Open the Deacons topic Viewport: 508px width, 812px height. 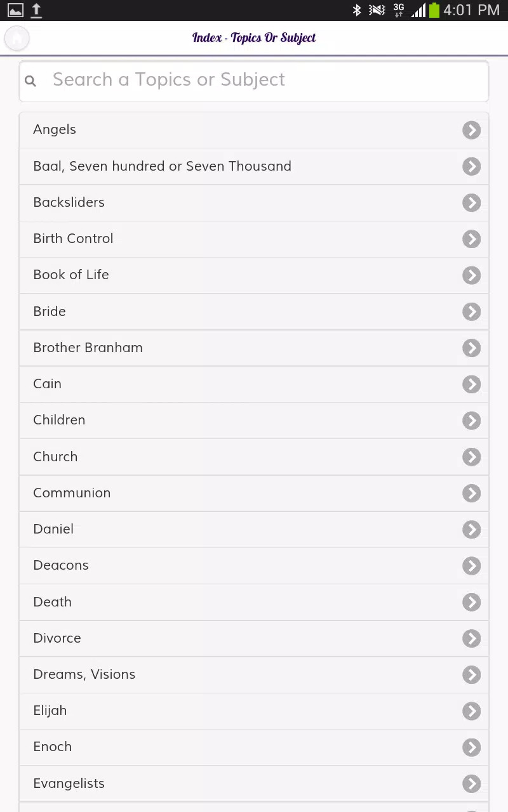tap(254, 565)
